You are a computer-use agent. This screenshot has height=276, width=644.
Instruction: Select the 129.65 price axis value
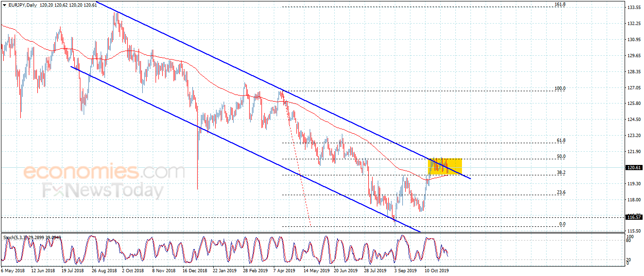634,56
